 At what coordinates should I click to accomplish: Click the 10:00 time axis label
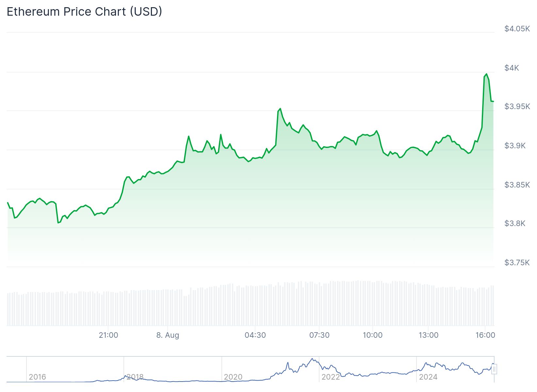(x=372, y=335)
